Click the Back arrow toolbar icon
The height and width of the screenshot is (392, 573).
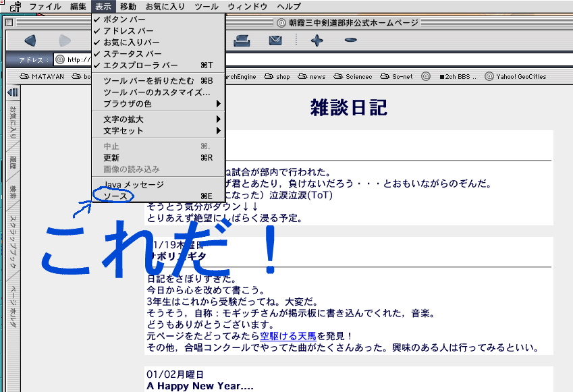(30, 41)
